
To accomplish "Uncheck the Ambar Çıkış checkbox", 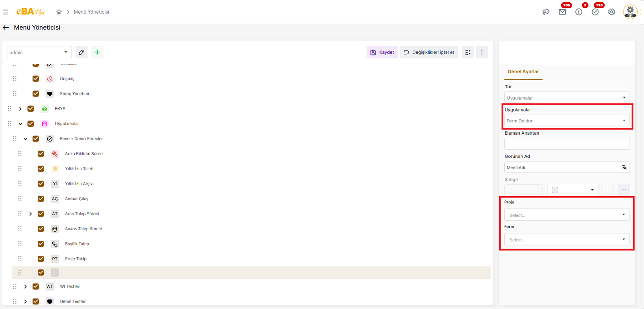I will point(41,199).
